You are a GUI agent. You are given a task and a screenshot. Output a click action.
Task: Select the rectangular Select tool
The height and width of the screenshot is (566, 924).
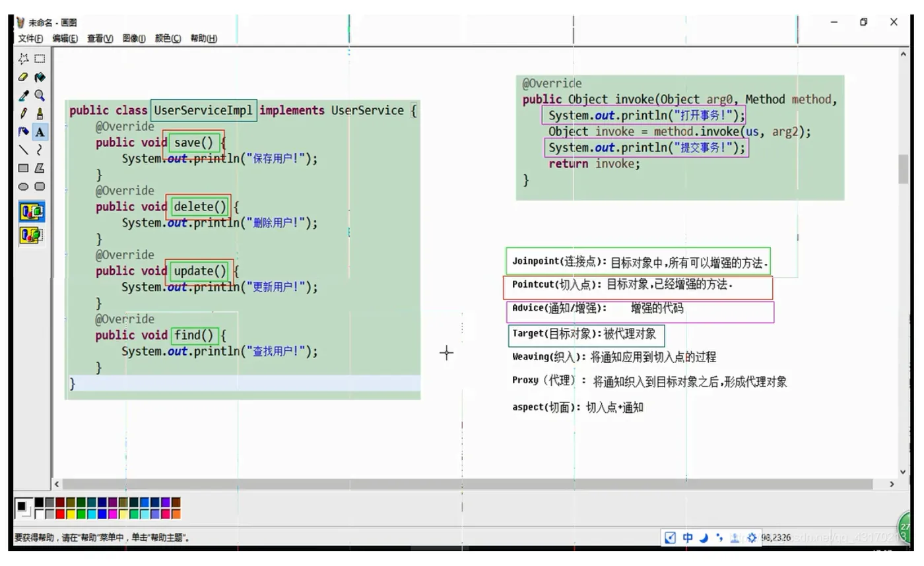[40, 59]
